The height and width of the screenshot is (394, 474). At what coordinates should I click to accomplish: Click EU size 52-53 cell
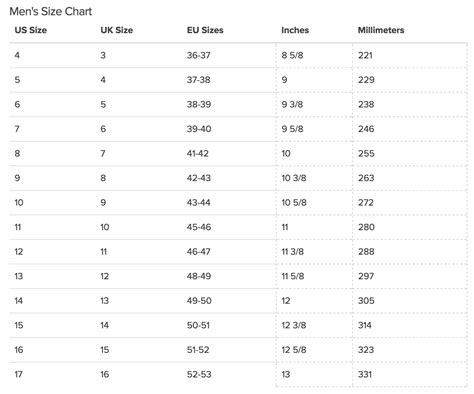pos(199,374)
